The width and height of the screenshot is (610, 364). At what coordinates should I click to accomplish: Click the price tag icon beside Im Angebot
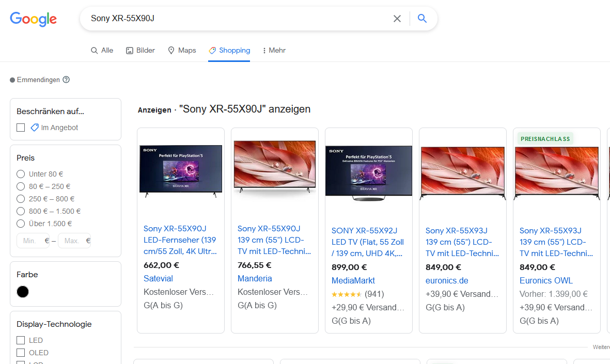coord(35,128)
